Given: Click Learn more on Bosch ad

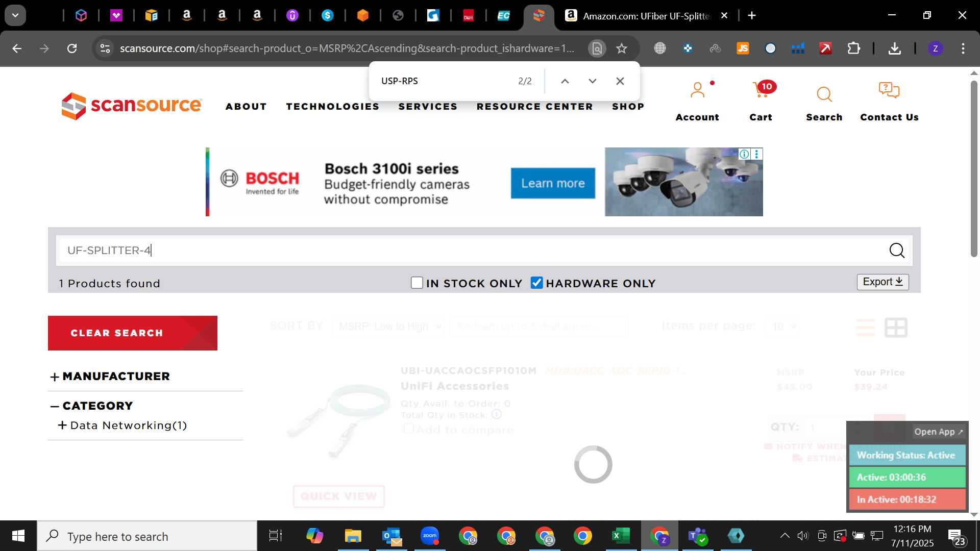Looking at the screenshot, I should coord(553,183).
